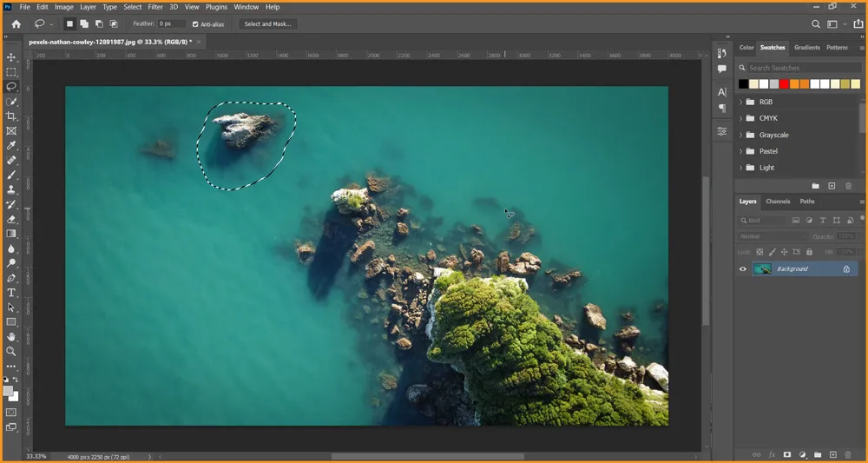
Task: Select the Dodge tool
Action: [11, 263]
